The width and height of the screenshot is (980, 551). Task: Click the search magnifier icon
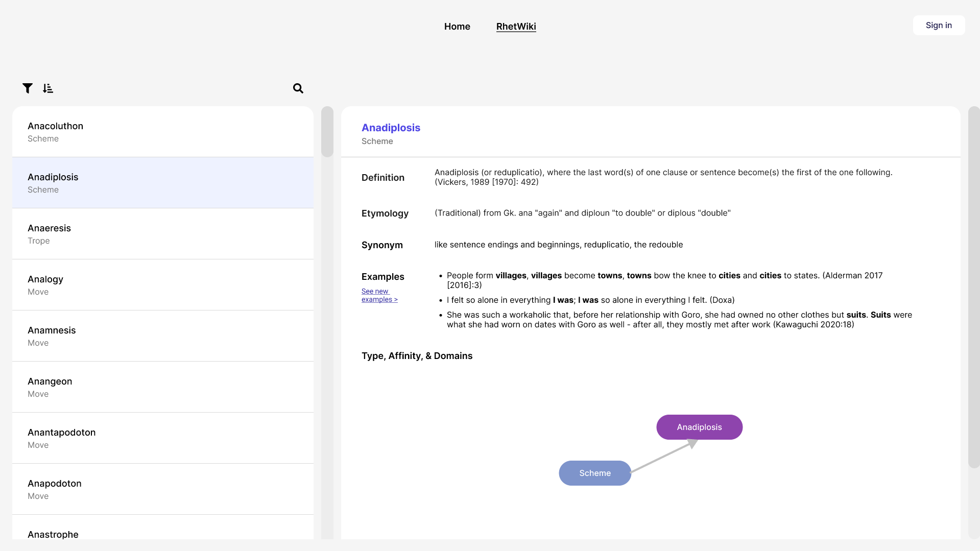point(298,88)
